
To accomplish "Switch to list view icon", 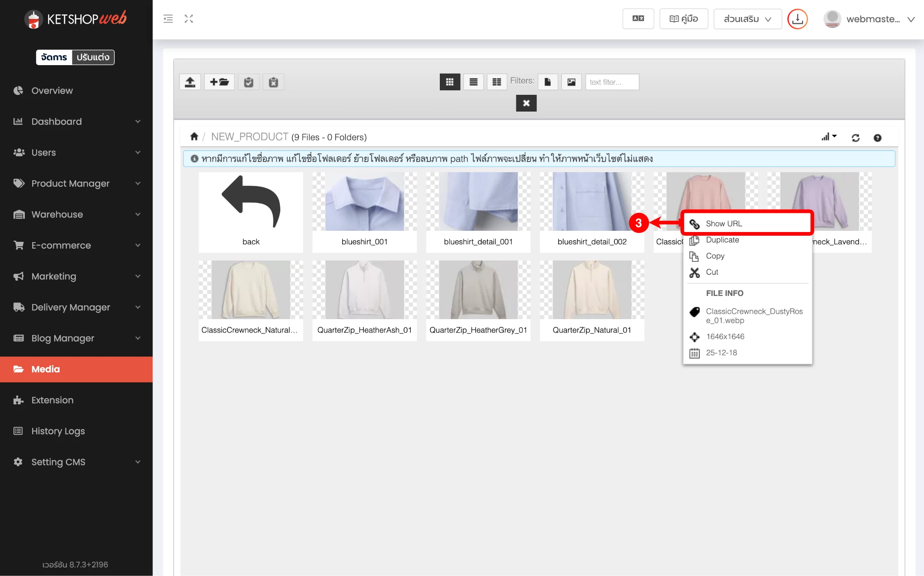I will point(473,82).
